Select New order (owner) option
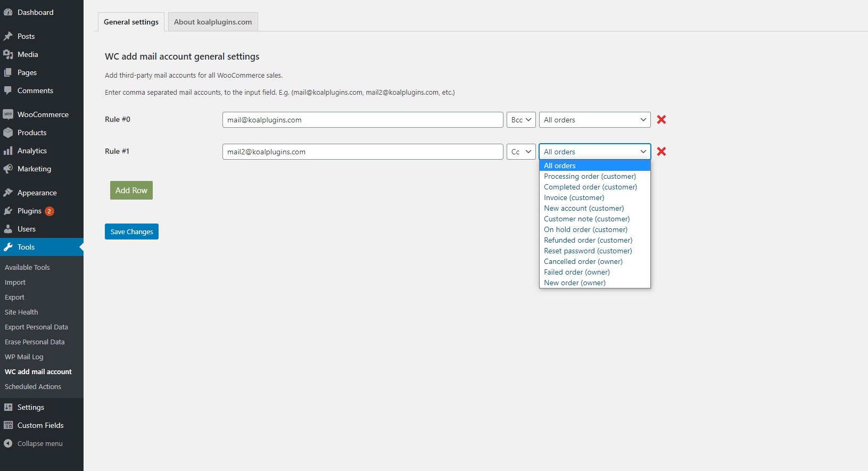The image size is (868, 471). [x=595, y=283]
